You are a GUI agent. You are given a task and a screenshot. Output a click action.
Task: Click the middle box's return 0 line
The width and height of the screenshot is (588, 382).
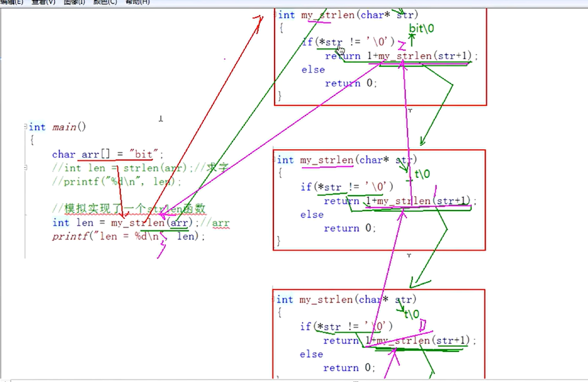350,228
